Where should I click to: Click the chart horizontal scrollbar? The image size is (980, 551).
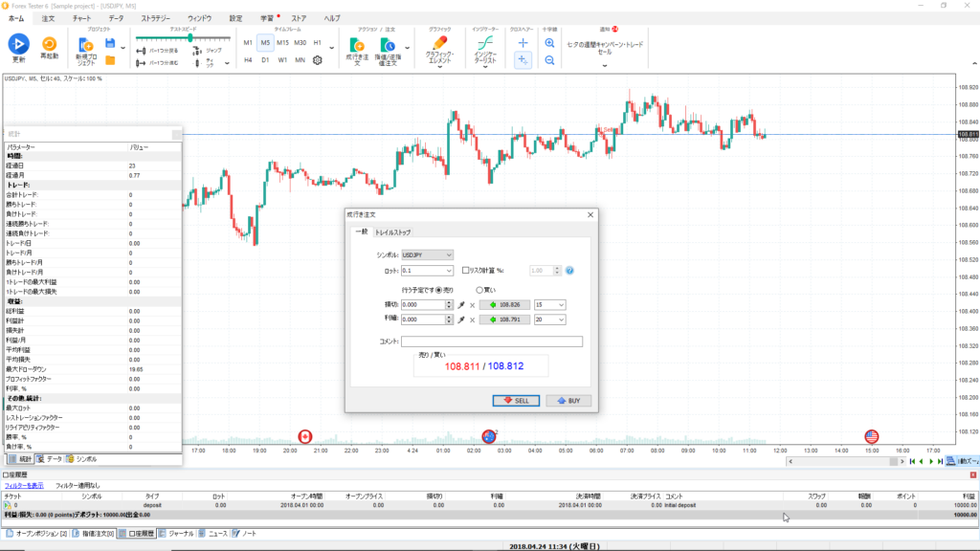[x=846, y=462]
